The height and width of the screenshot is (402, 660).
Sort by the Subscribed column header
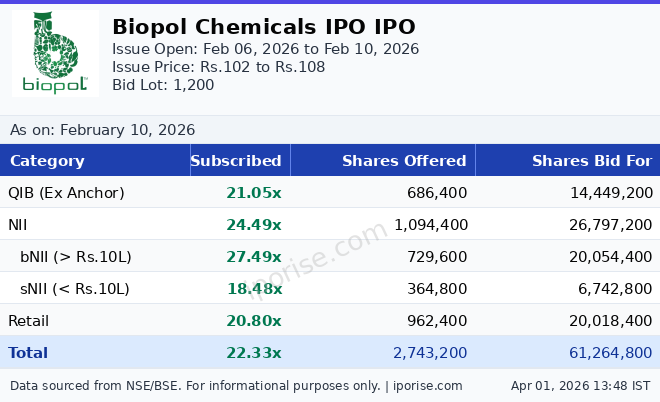236,161
